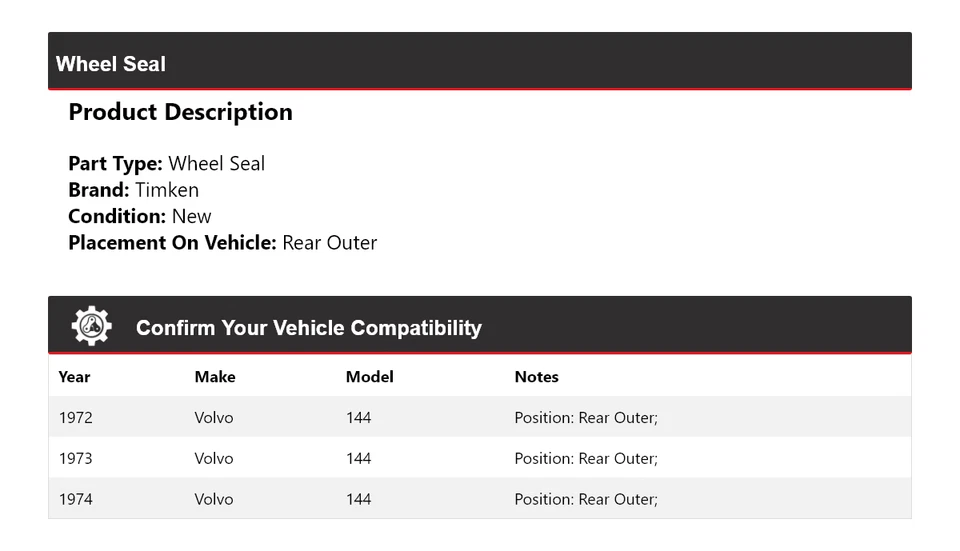
Task: Click the Notes column header
Action: coord(536,377)
